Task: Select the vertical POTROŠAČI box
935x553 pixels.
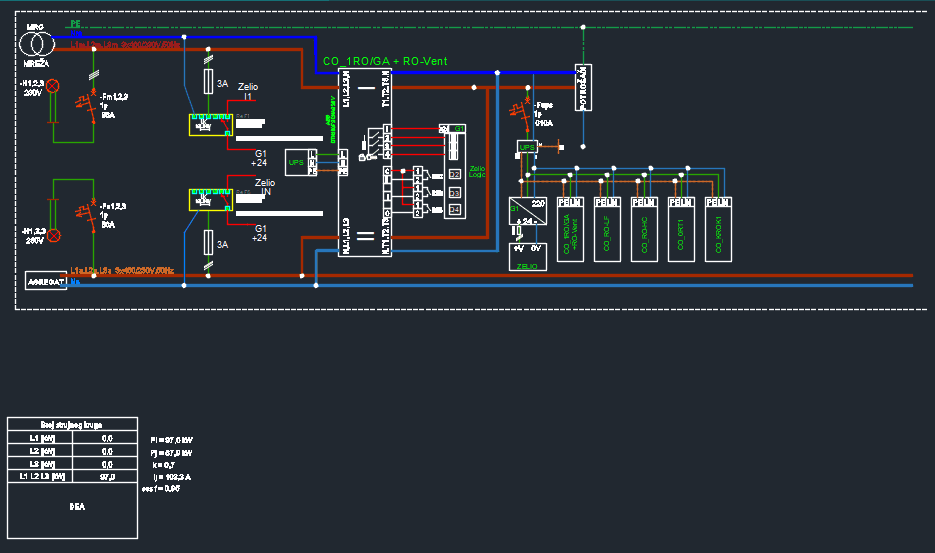Action: click(584, 87)
